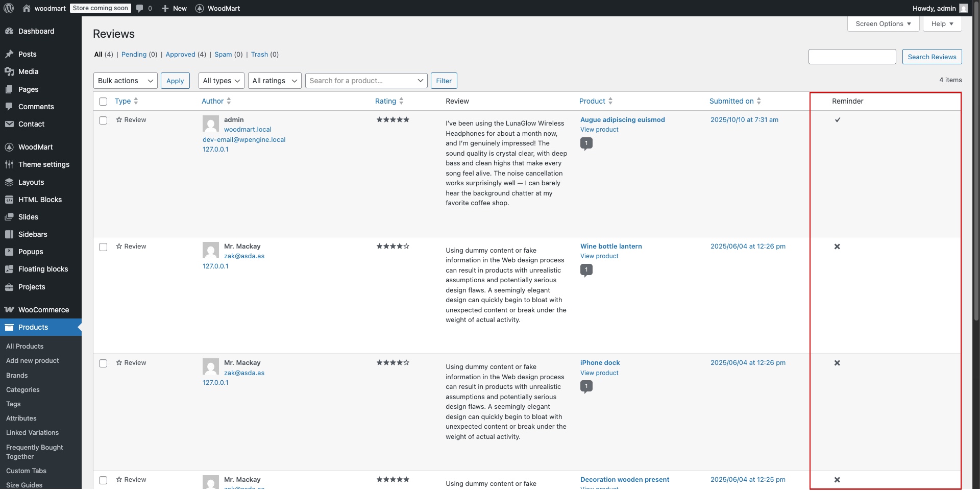980x492 pixels.
Task: Open the Screen Options tab
Action: tap(883, 24)
